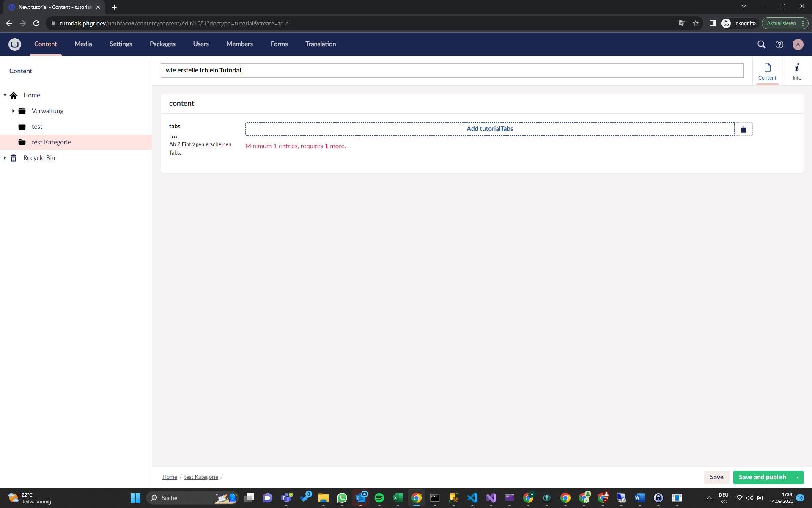The image size is (812, 508).
Task: Click the Aktualisieren browser update button
Action: [785, 23]
